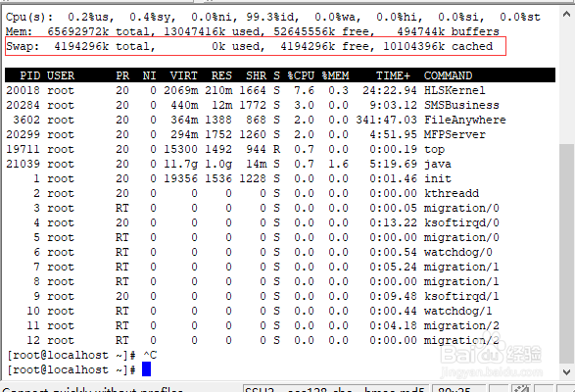Select the java command name
This screenshot has height=392, width=575.
438,164
